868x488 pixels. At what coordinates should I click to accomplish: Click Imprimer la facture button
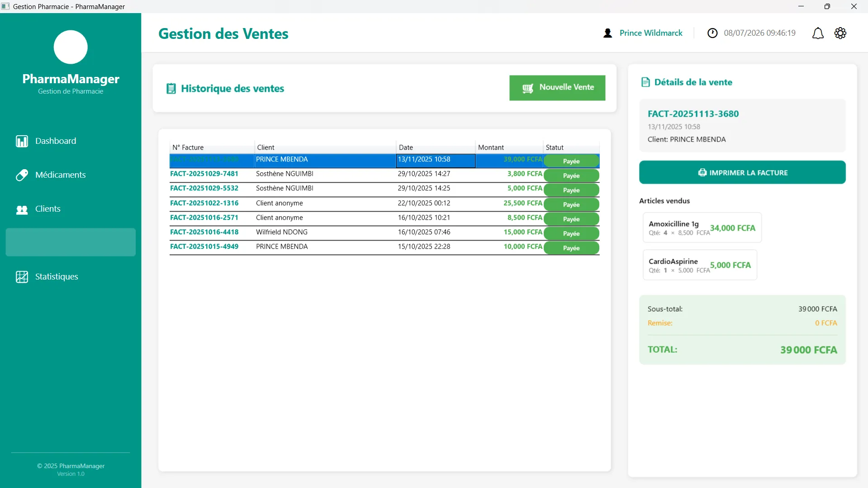tap(742, 172)
